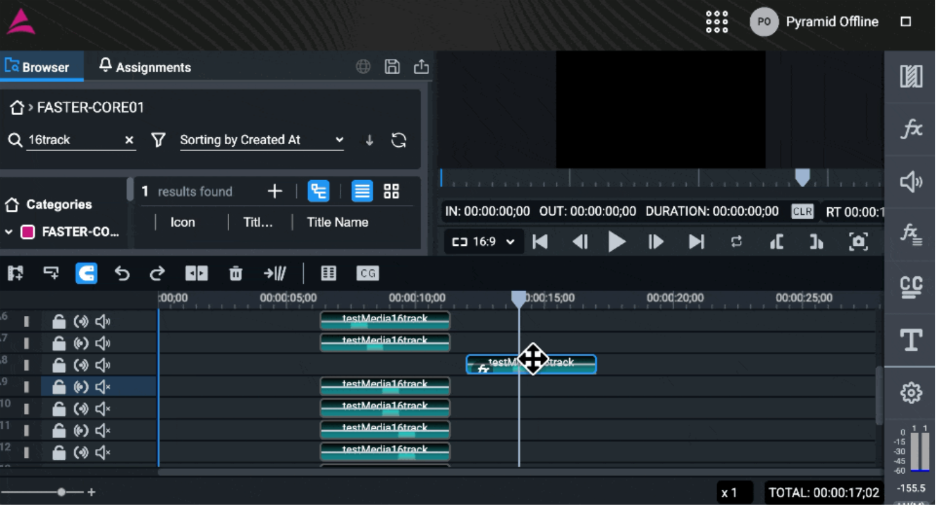The height and width of the screenshot is (505, 936).
Task: Switch to the Browser tab
Action: click(37, 67)
